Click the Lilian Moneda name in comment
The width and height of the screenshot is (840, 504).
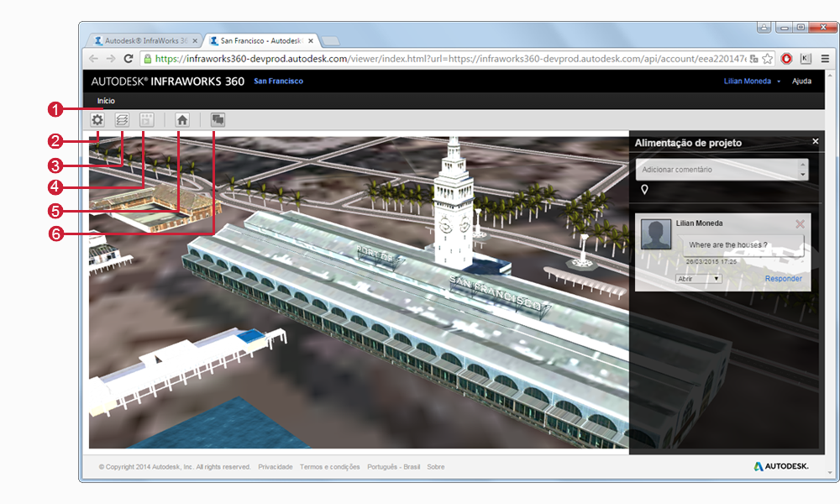pyautogui.click(x=699, y=223)
